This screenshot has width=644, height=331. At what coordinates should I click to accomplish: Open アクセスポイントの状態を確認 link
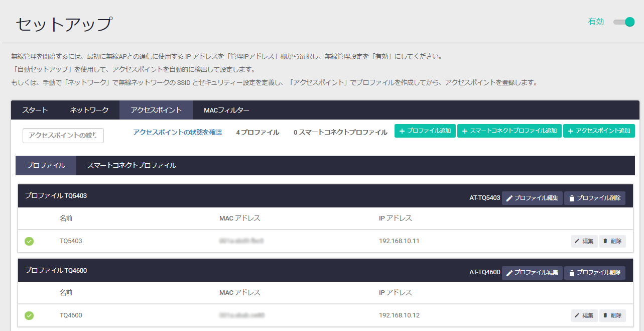coord(177,132)
